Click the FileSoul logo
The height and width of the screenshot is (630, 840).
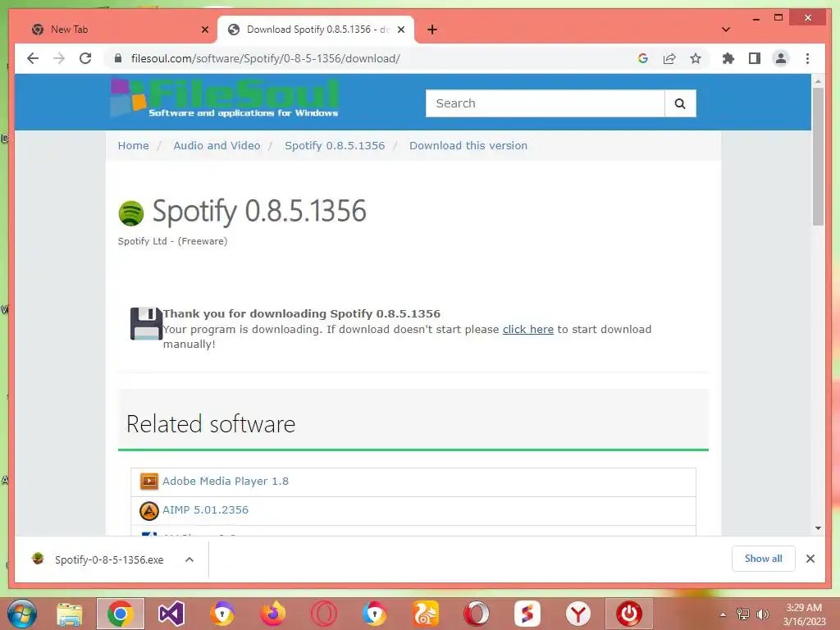pos(224,98)
